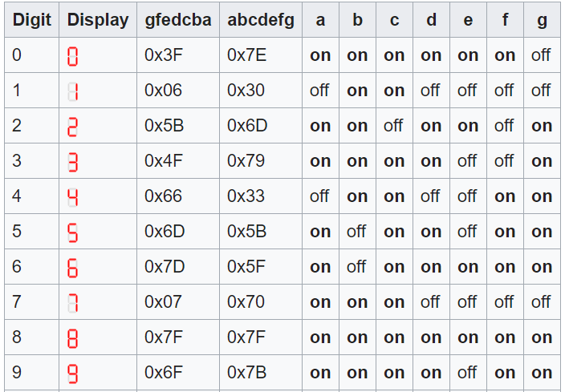The height and width of the screenshot is (392, 565).
Task: Click segment g's off cell in digit 0 row
Action: (x=542, y=55)
